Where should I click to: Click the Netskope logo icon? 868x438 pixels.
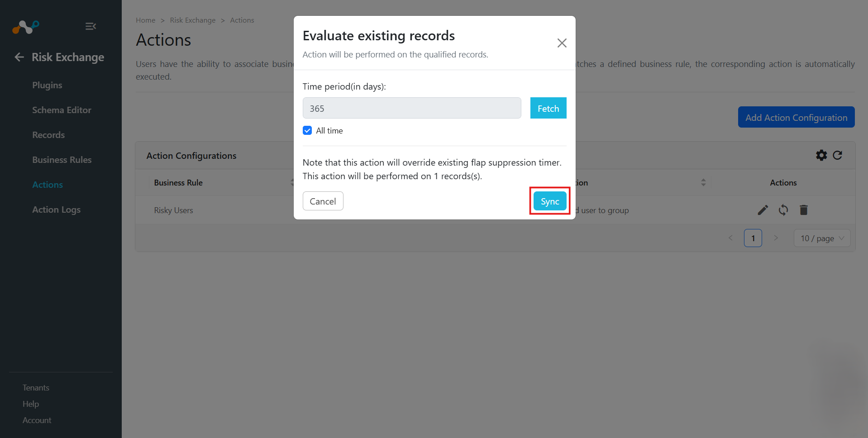tap(26, 27)
